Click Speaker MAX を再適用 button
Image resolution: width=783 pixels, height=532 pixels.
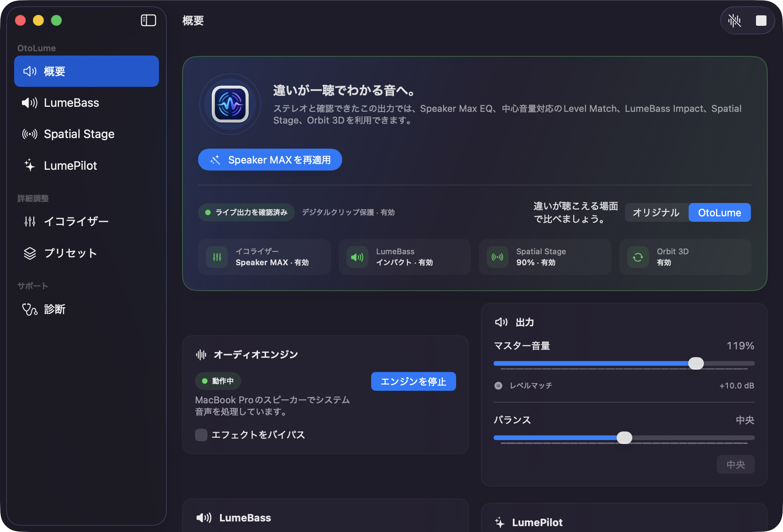coord(270,160)
